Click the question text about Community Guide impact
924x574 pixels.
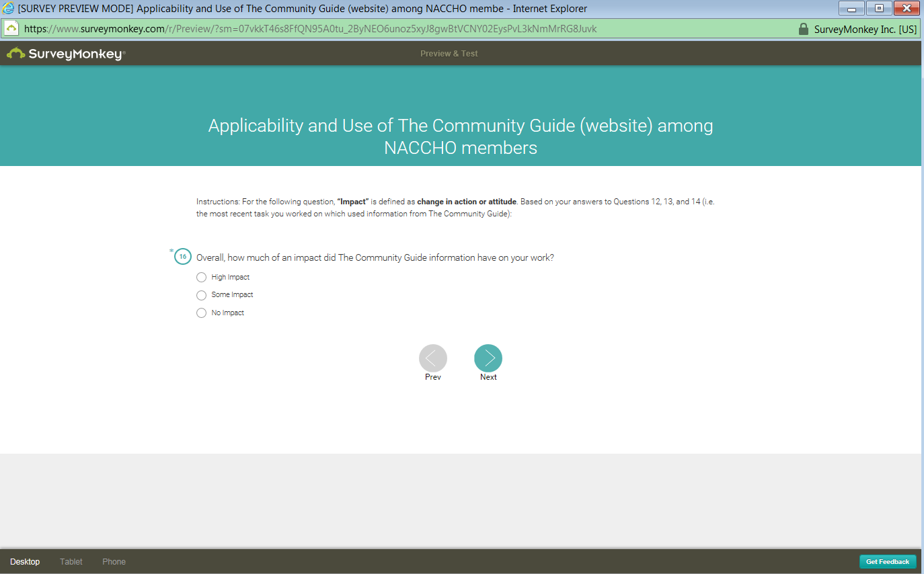pos(375,257)
